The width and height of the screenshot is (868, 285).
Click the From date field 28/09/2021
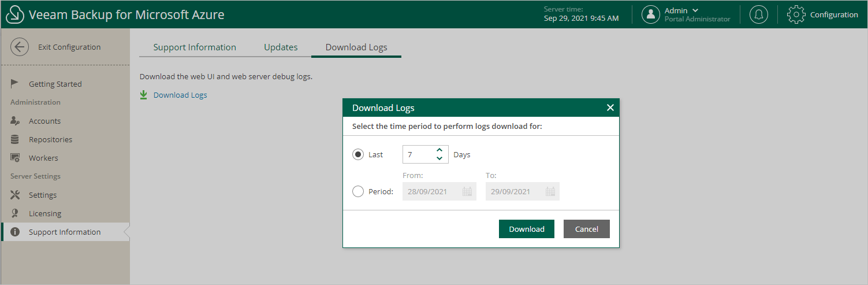439,191
